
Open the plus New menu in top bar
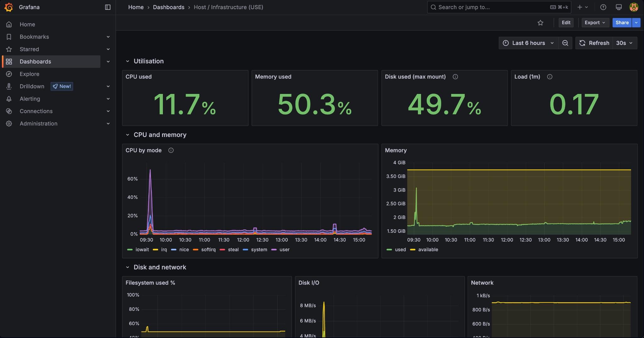(x=582, y=7)
